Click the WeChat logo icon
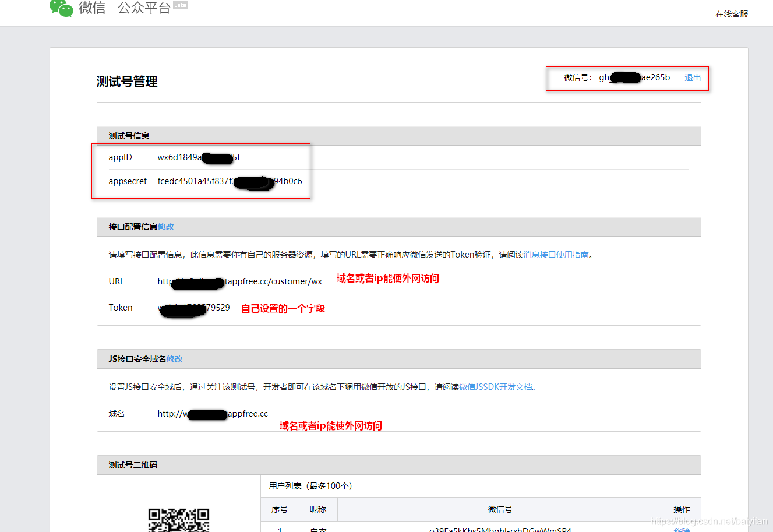Image resolution: width=773 pixels, height=532 pixels. tap(61, 8)
